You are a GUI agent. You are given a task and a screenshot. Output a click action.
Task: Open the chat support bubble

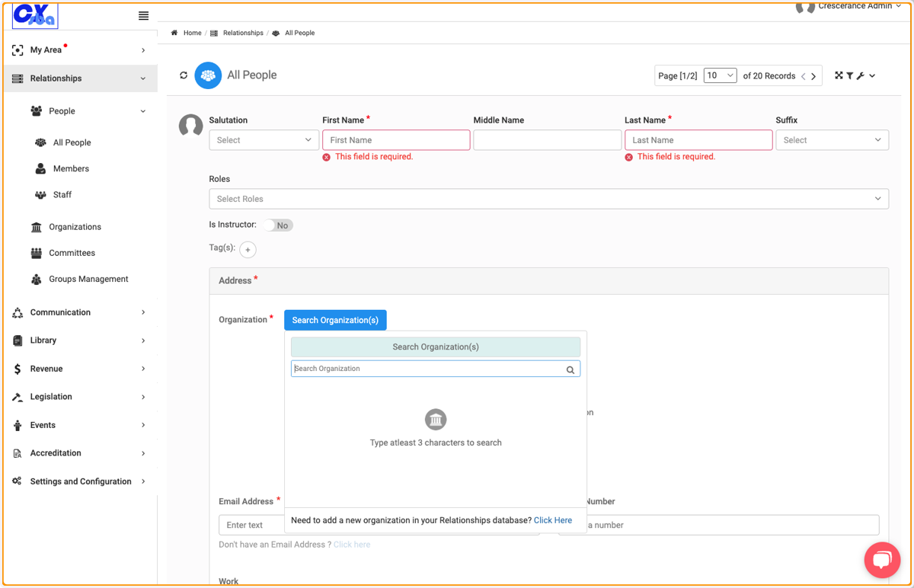882,561
